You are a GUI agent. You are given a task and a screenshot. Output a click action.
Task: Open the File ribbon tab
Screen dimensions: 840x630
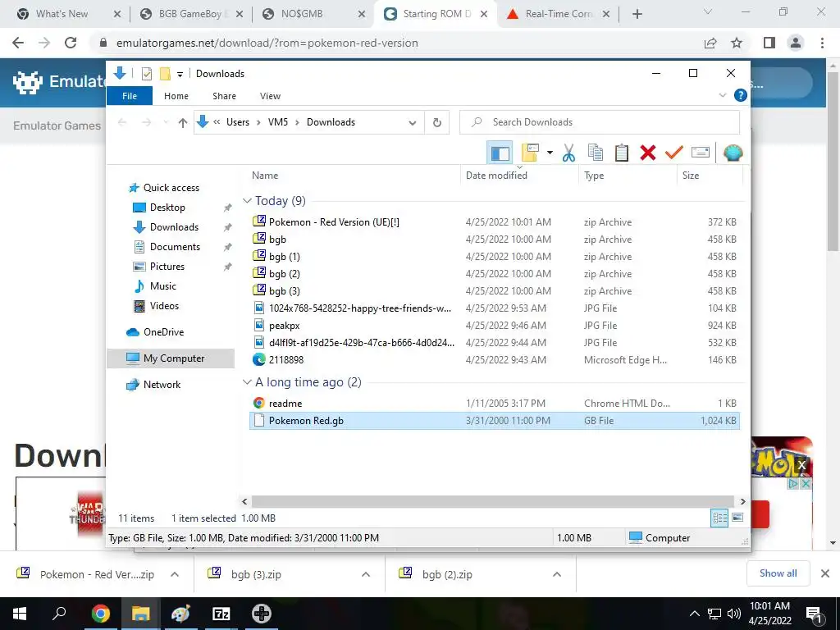130,96
